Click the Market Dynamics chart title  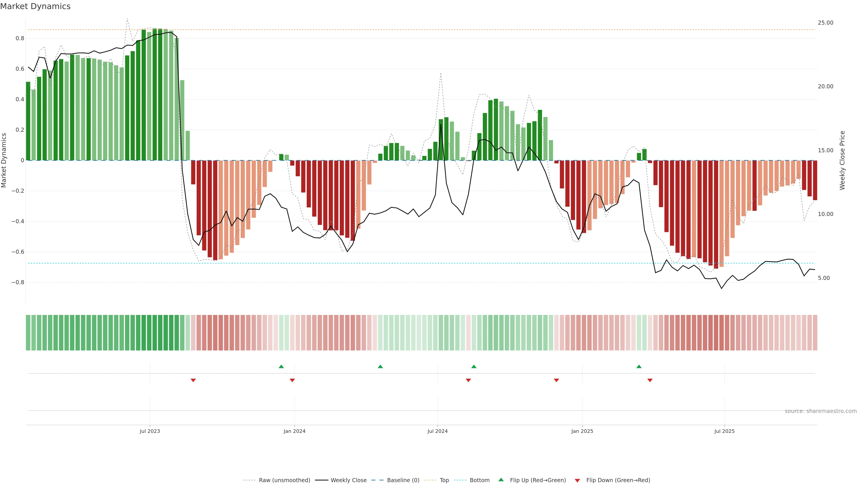click(x=35, y=6)
